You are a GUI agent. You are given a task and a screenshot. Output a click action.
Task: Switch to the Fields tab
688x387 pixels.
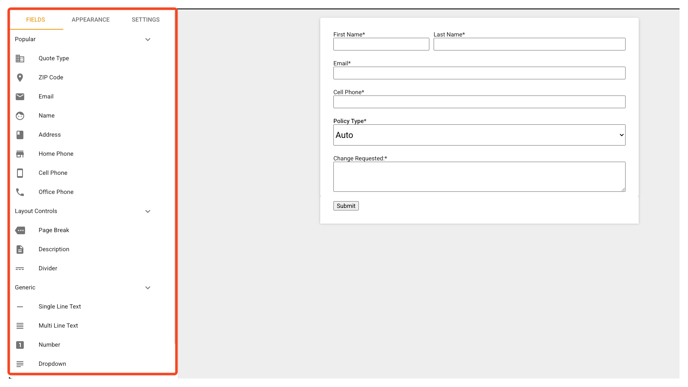point(36,20)
